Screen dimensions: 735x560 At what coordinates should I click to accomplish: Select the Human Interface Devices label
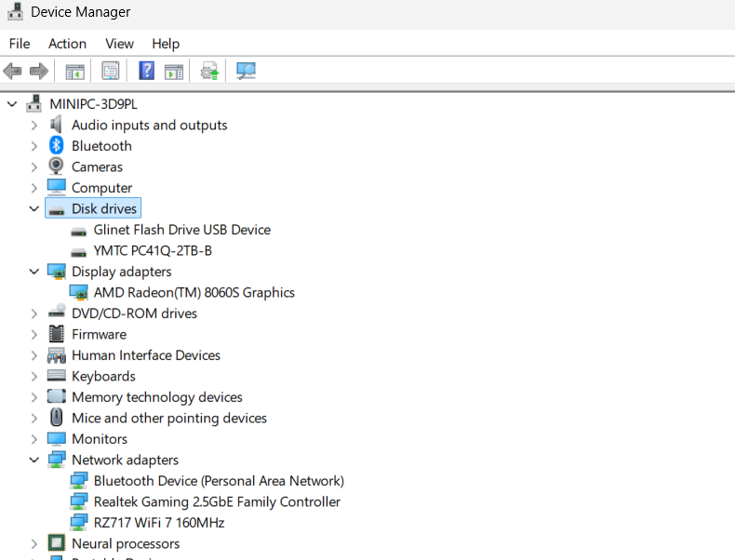(146, 355)
